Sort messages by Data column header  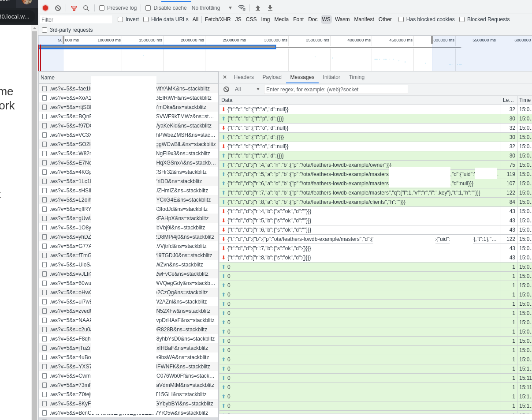[360, 100]
